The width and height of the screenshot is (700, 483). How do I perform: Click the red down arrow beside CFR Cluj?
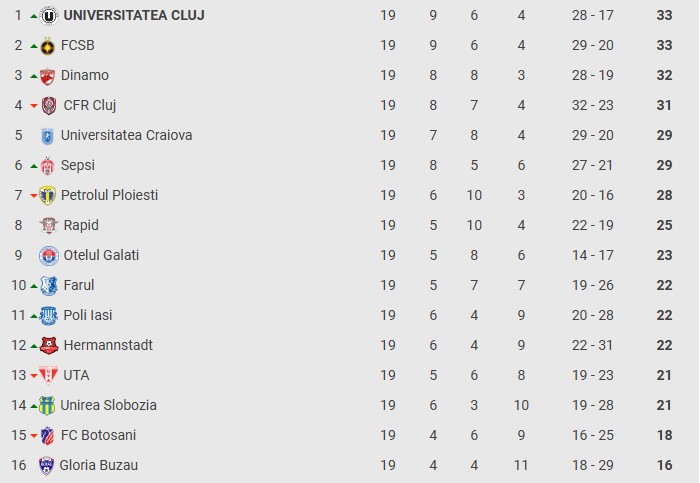click(33, 106)
